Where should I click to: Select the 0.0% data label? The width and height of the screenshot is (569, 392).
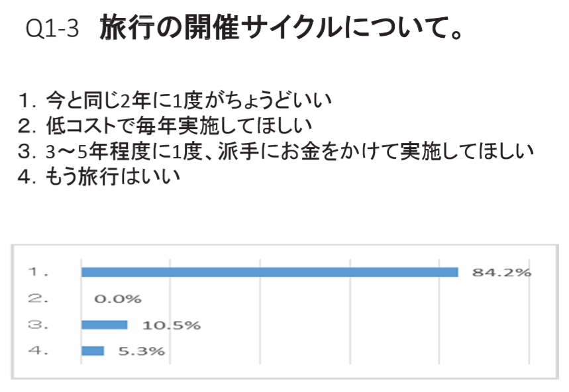[118, 299]
